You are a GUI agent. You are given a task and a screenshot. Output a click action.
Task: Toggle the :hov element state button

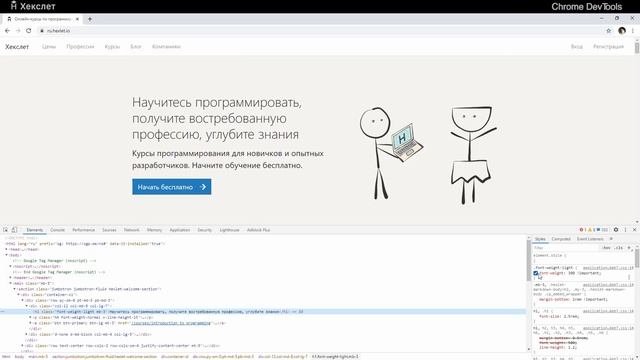pos(607,248)
